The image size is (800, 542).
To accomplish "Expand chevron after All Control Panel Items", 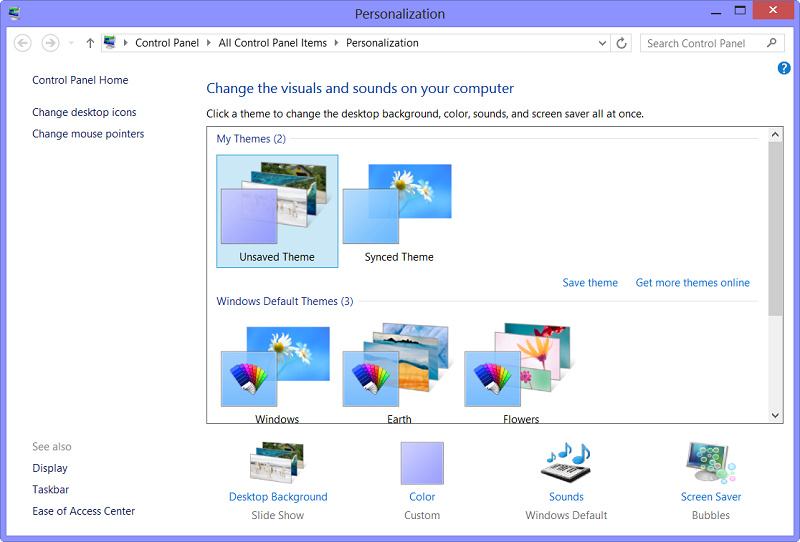I will click(336, 43).
